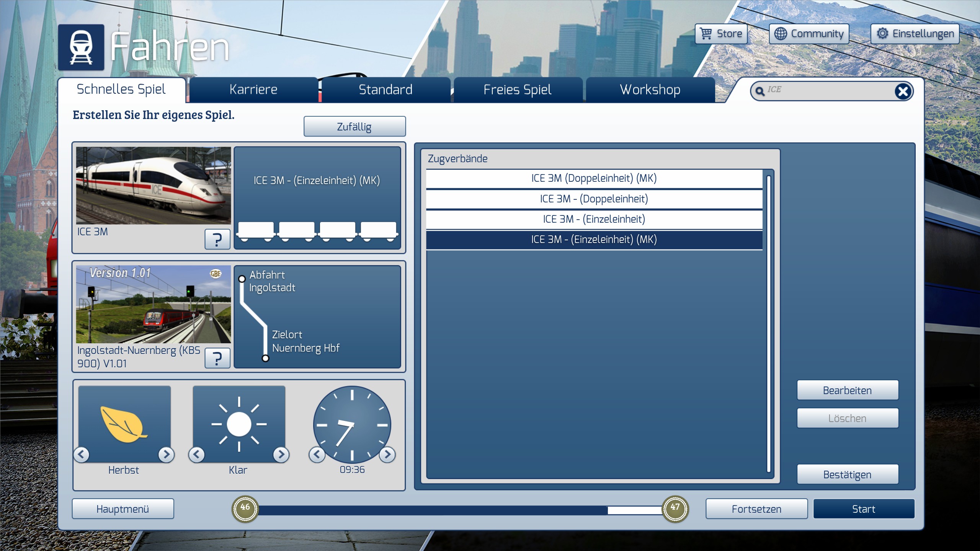Select previous weather before Klar
The height and width of the screenshot is (551, 980).
197,454
